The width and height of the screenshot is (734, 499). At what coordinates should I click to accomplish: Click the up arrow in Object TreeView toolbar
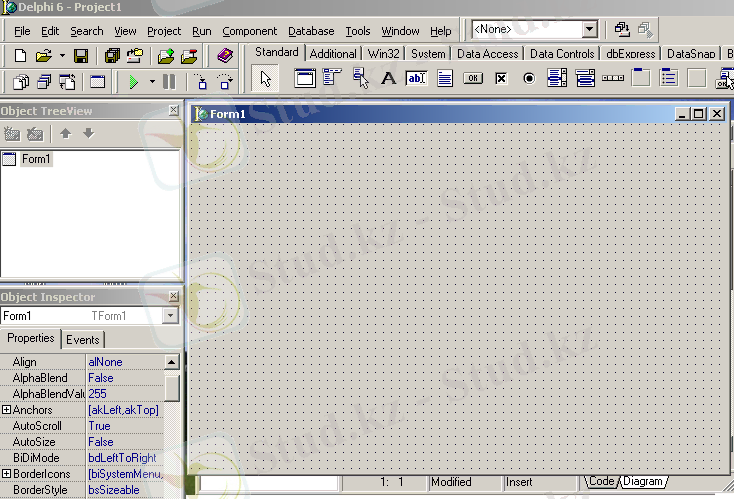point(66,134)
